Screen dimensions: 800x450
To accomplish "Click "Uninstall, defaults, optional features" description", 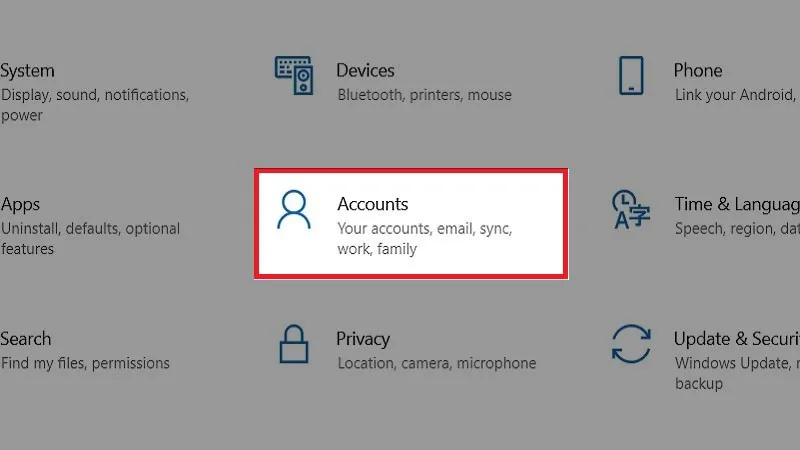I will click(x=90, y=229).
